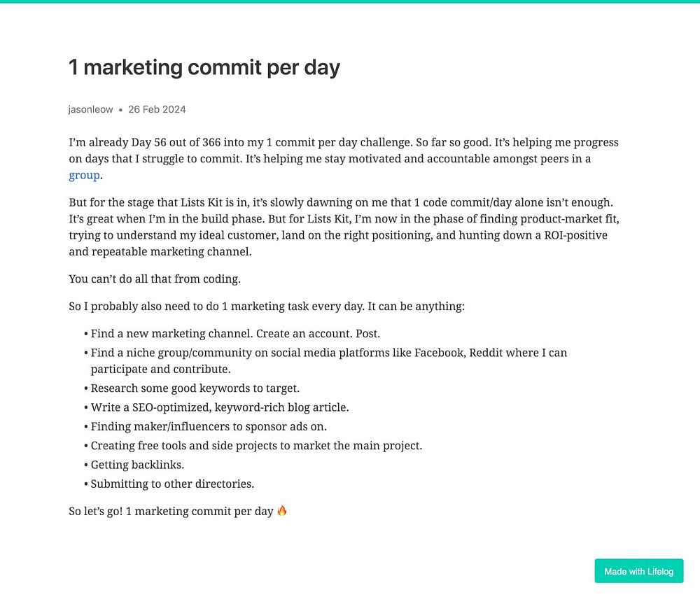This screenshot has height=597, width=700.
Task: Click the "Research some good keywords" bullet
Action: click(195, 388)
